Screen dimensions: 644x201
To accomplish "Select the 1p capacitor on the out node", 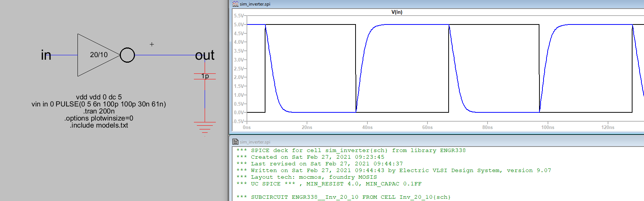I will (205, 76).
